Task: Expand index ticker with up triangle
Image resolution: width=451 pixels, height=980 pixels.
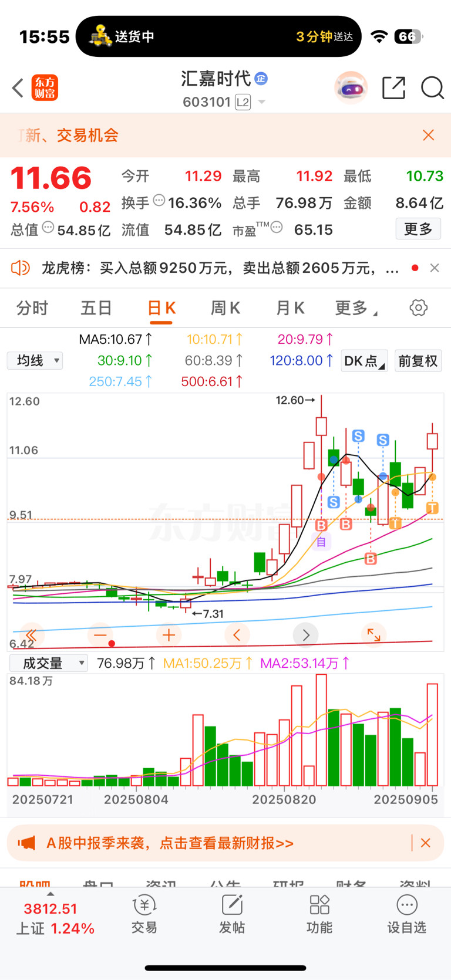Action: point(51,894)
